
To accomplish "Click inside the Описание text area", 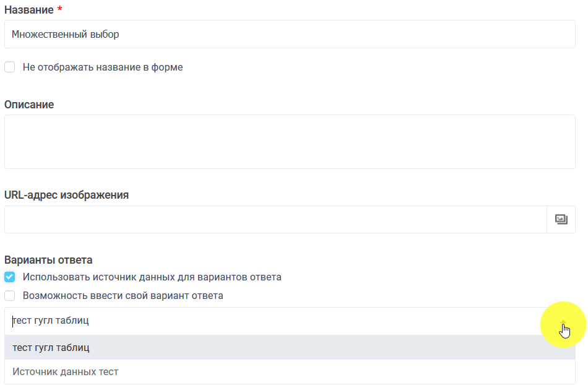I will pyautogui.click(x=290, y=142).
